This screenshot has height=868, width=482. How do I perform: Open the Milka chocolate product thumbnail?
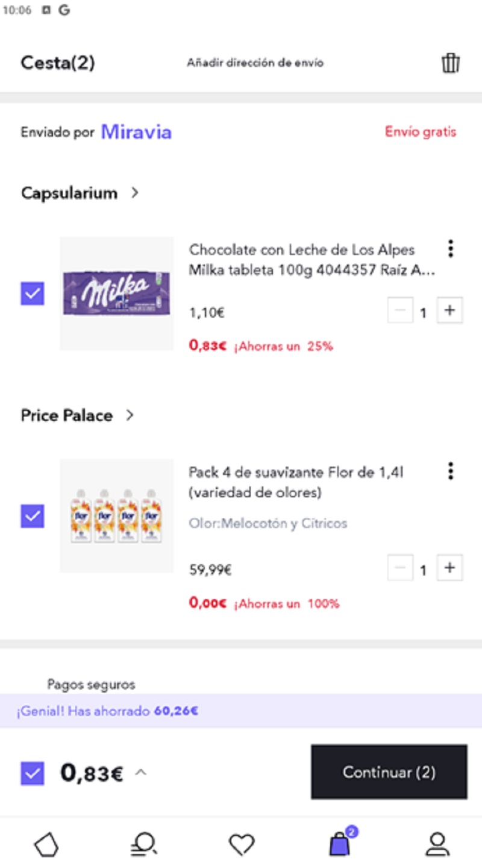(117, 294)
